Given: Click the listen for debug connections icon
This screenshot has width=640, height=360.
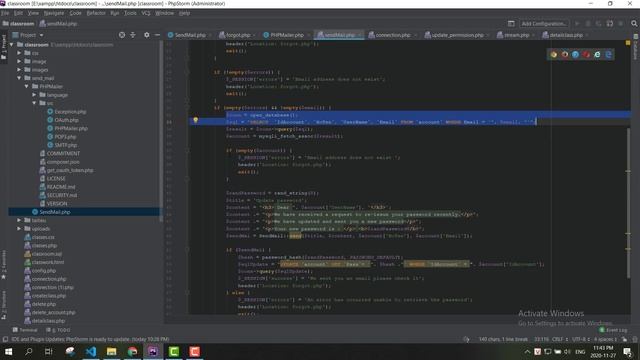Looking at the screenshot, I should 610,24.
